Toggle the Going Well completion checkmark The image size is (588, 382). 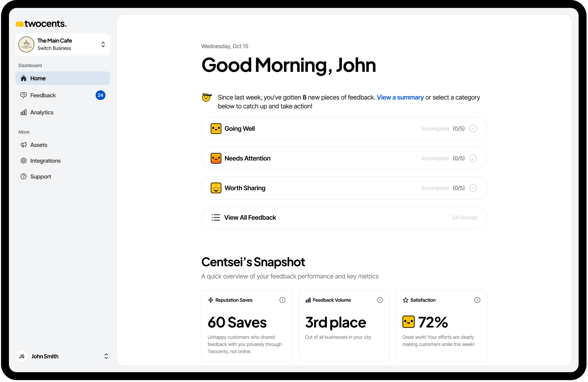(x=473, y=128)
